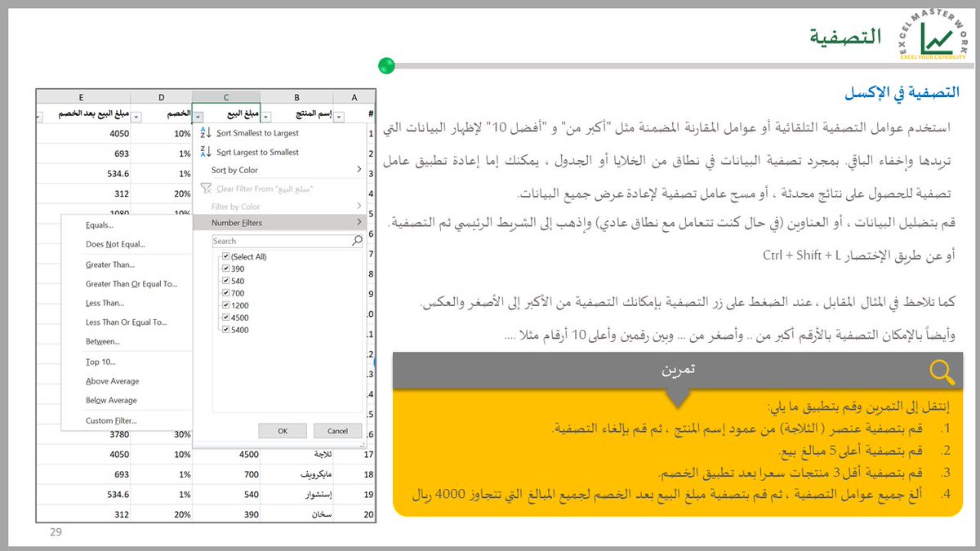
Task: Click the Clear Filter funnel icon
Action: click(x=206, y=189)
